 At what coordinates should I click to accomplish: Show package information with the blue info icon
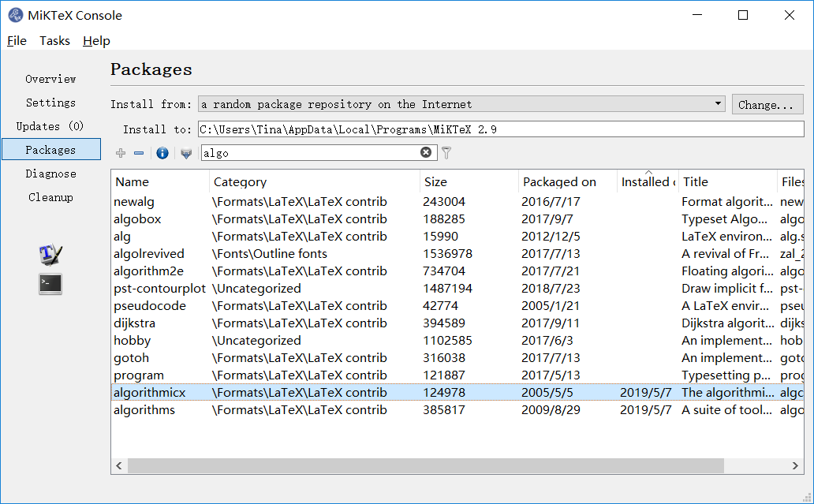pyautogui.click(x=162, y=153)
